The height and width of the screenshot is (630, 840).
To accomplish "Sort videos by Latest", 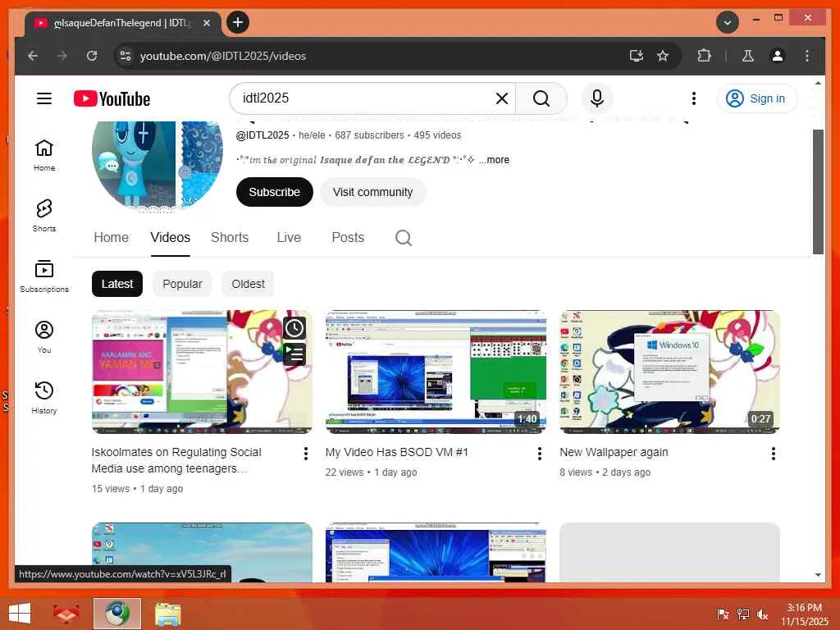I will pos(117,284).
